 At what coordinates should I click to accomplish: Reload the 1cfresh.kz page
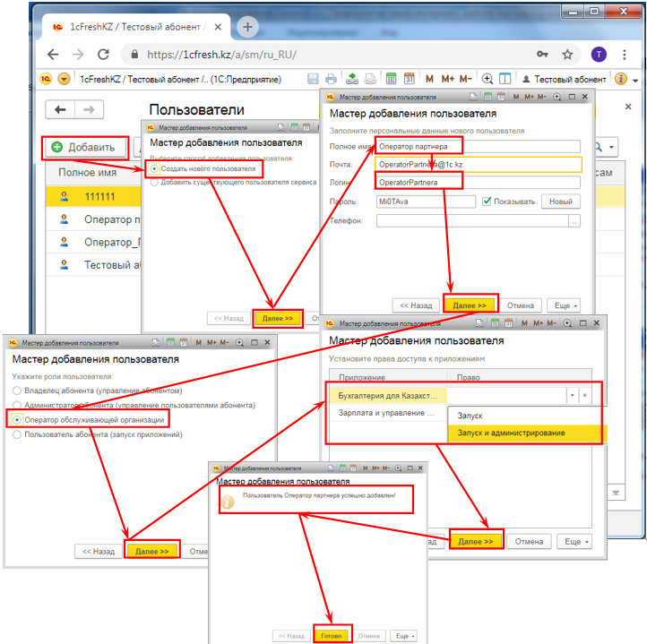coord(103,55)
